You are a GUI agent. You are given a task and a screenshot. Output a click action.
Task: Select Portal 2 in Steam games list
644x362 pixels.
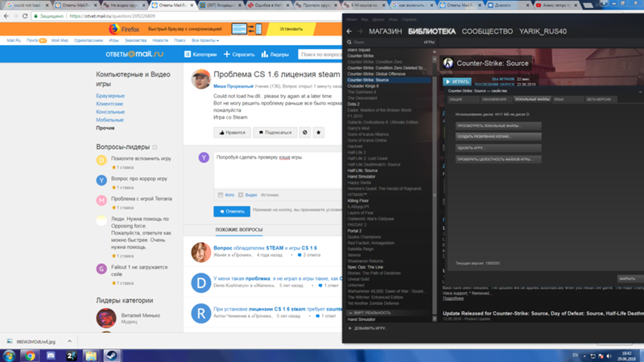(x=354, y=231)
